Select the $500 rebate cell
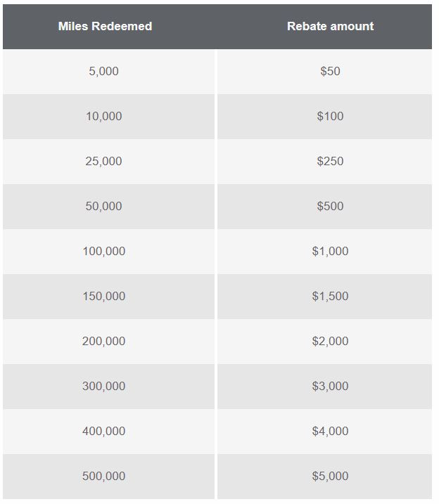This screenshot has width=439, height=504. pos(330,207)
